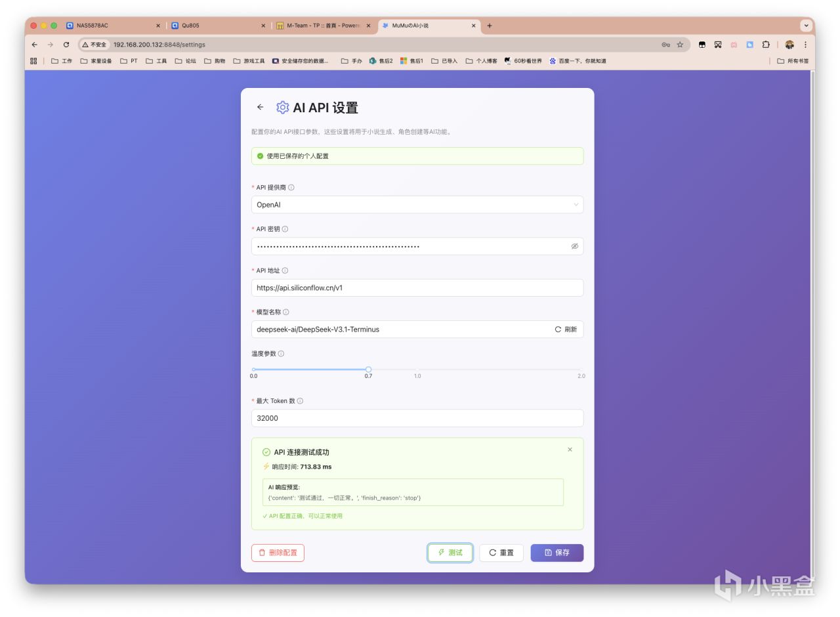The width and height of the screenshot is (840, 617).
Task: Open a new browser tab
Action: 490,26
